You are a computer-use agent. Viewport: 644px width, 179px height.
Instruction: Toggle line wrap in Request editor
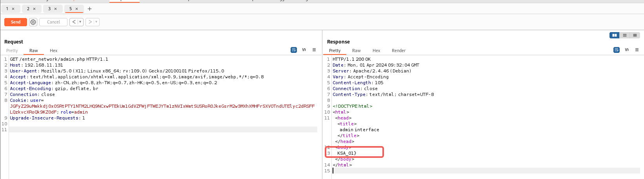coord(294,50)
